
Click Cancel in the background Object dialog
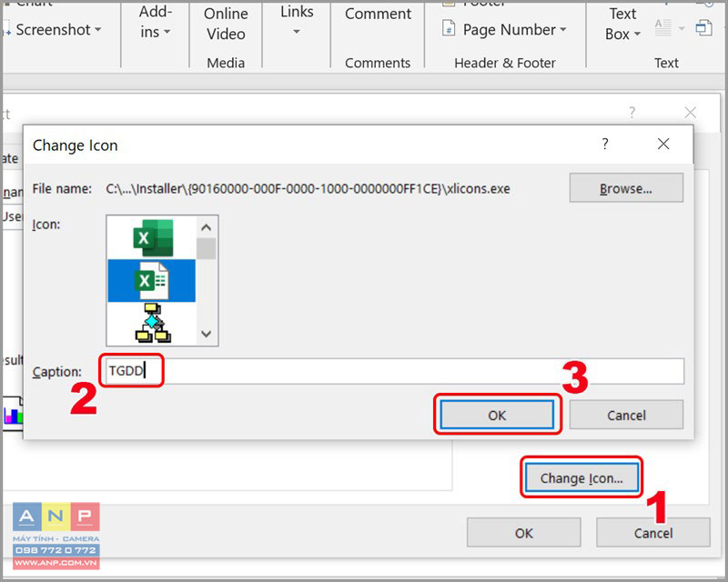[x=652, y=533]
